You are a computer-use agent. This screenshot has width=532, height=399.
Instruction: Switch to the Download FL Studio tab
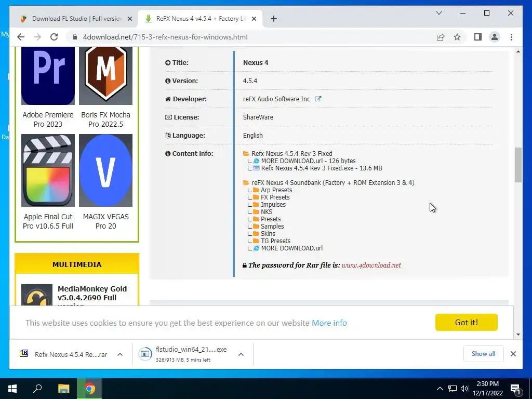coord(76,19)
